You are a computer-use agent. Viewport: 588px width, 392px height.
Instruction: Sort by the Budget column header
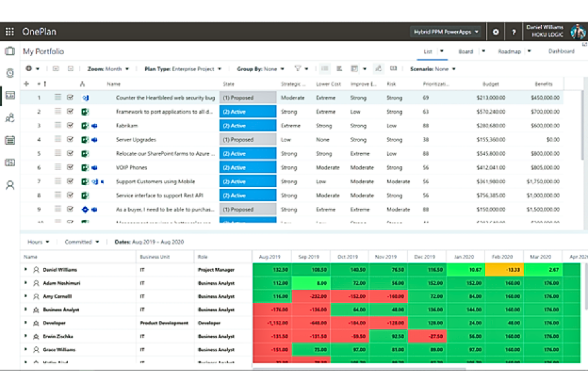[491, 84]
